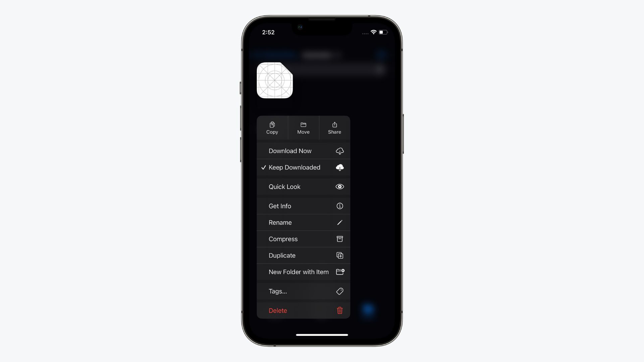Click Delete to remove the file
Screen dimensions: 644x362
pos(303,310)
